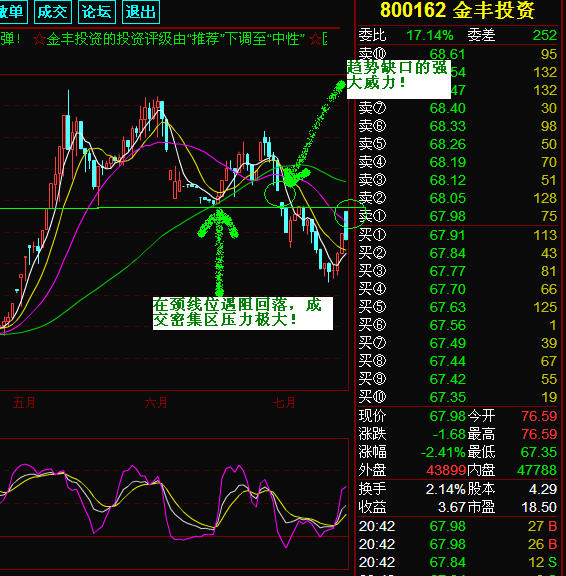Click the 五月 label on the time axis
Screen dimensions: 566x576
24,403
